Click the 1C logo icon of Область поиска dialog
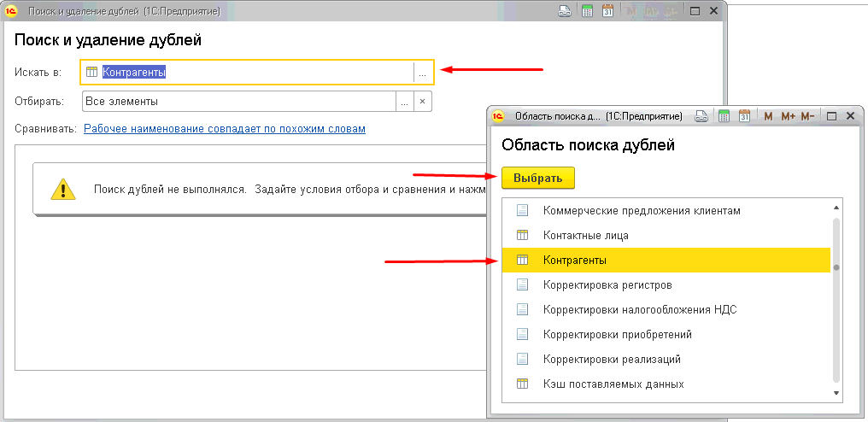The image size is (868, 422). [x=498, y=116]
